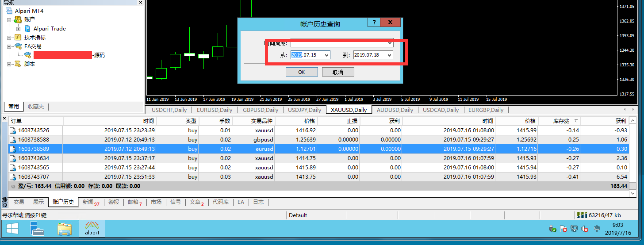Sort by the 库存费 column header
Screen dimensions: 644x245
pyautogui.click(x=558, y=121)
